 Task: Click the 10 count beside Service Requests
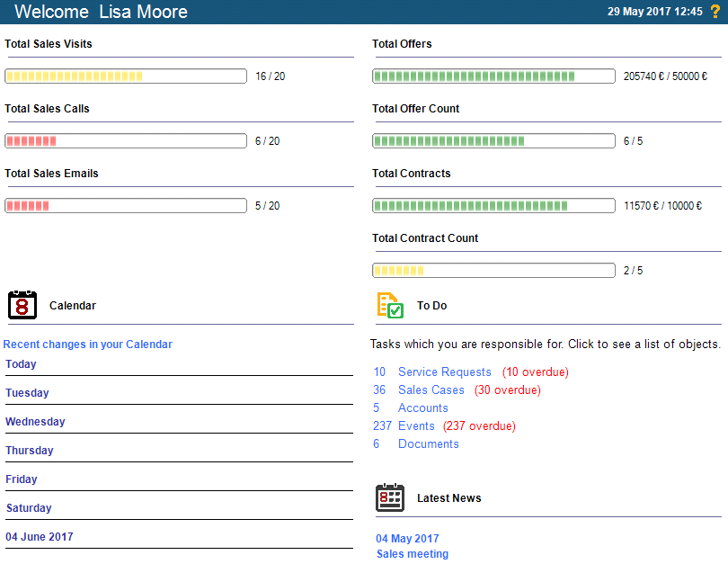(x=379, y=372)
